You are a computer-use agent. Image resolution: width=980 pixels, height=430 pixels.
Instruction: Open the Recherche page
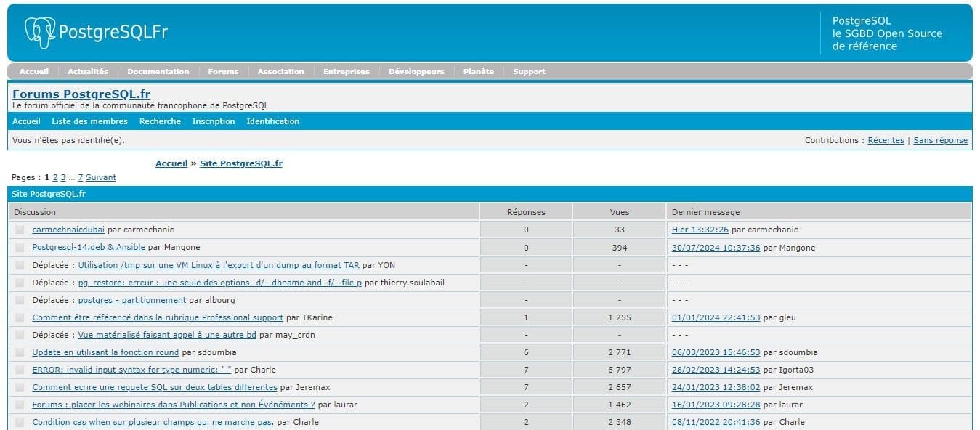(160, 121)
